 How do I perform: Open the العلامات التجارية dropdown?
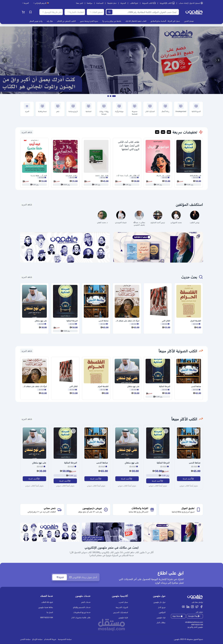75,12
